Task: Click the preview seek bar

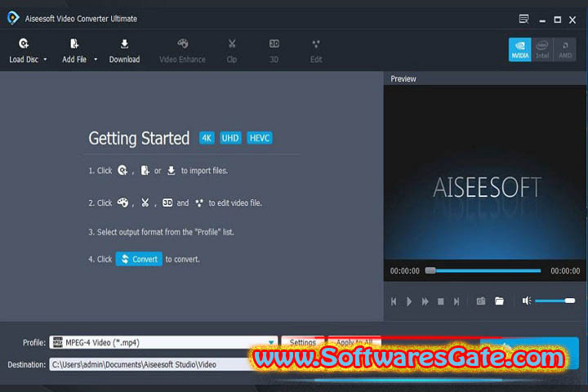Action: click(x=483, y=270)
